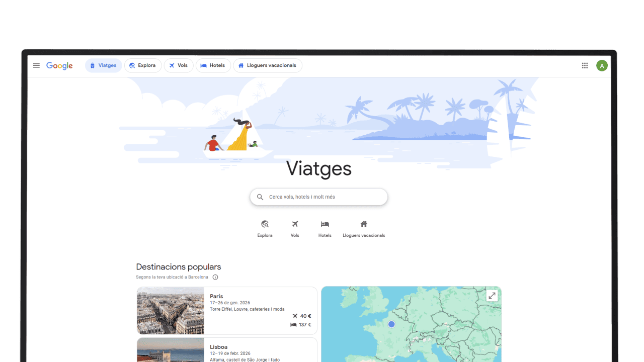Open the París destination photo
This screenshot has width=644, height=362.
coord(171,311)
